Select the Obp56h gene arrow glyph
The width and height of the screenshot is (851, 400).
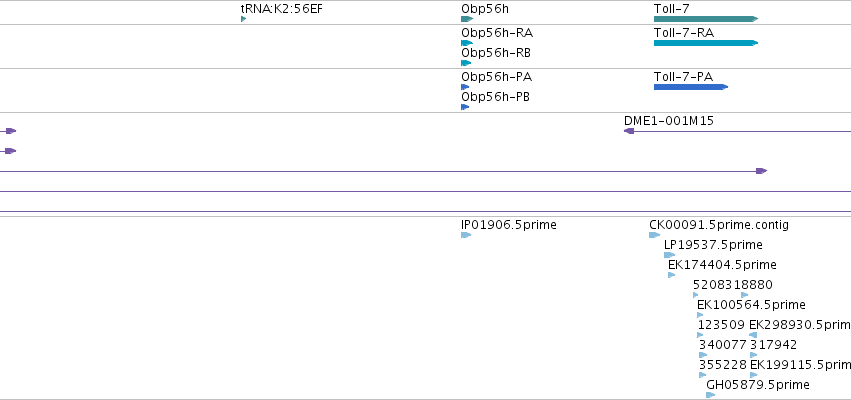pos(467,19)
